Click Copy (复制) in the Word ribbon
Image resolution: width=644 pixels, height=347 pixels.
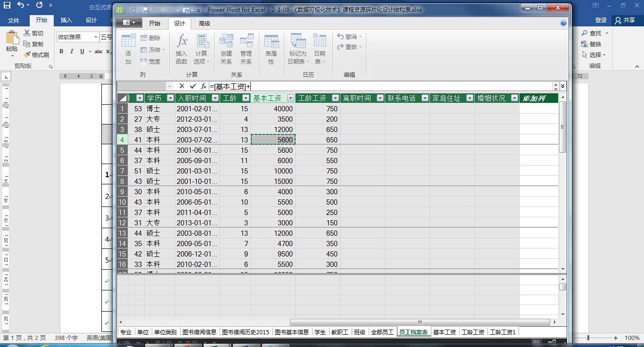point(33,44)
